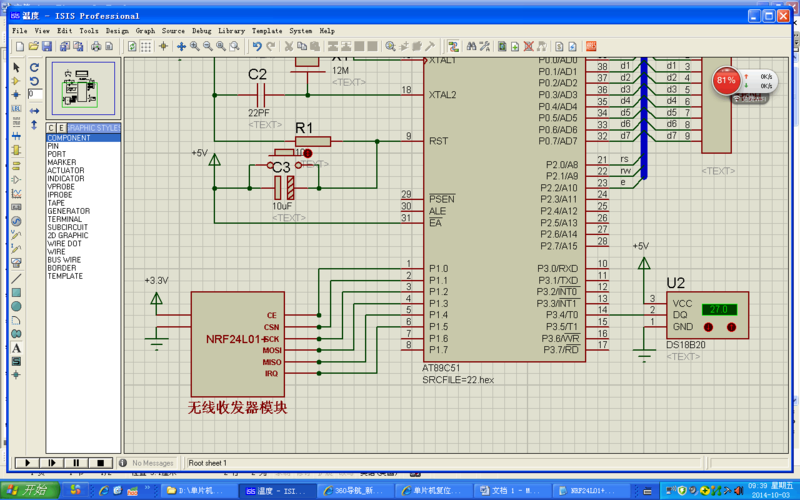Click the Step simulation button
Image resolution: width=800 pixels, height=500 pixels.
pos(52,463)
